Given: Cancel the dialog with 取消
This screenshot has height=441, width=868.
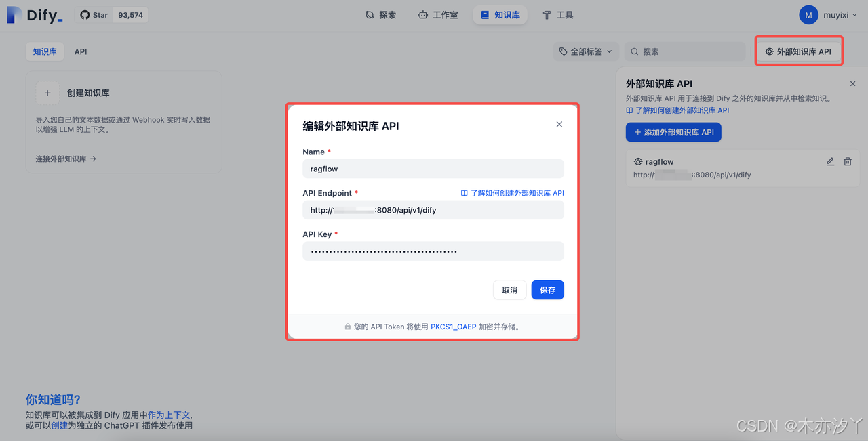Looking at the screenshot, I should point(509,289).
